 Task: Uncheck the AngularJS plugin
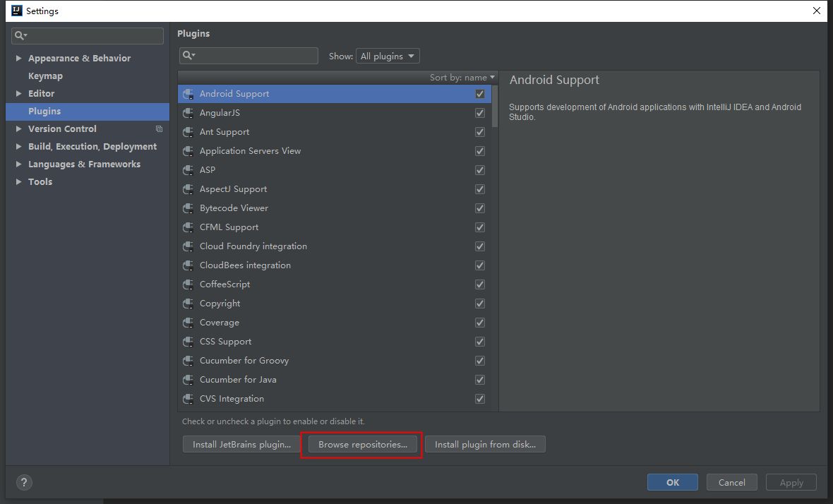pos(480,113)
